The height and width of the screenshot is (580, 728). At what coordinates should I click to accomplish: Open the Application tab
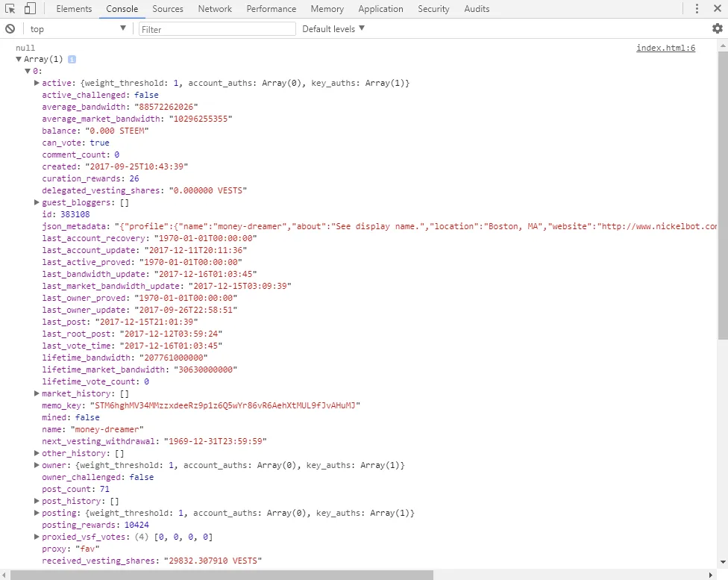380,9
